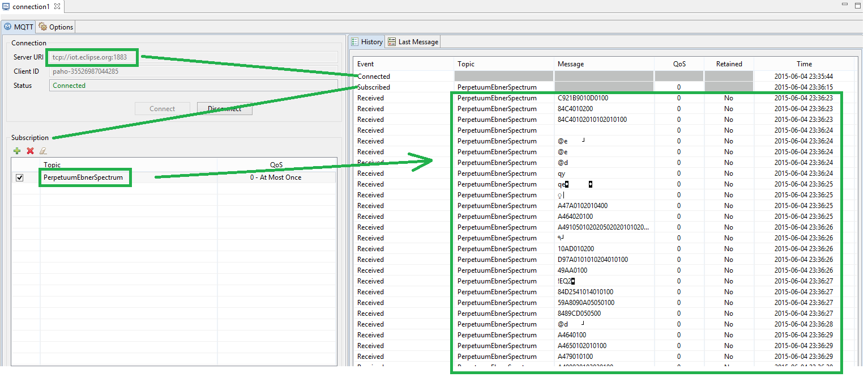868x377 pixels.
Task: Click the Client ID text field
Action: pyautogui.click(x=193, y=71)
